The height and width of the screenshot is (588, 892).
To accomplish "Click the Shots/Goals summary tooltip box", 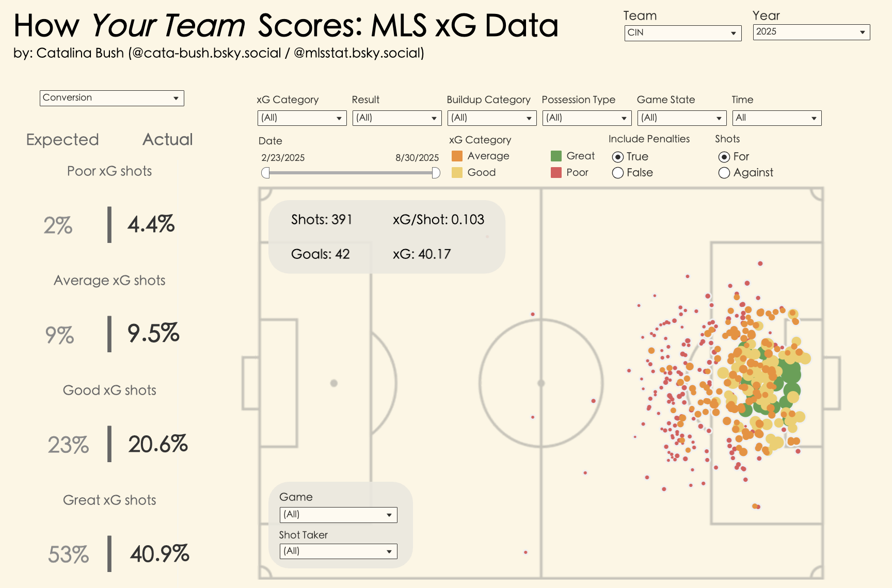I will pyautogui.click(x=387, y=236).
